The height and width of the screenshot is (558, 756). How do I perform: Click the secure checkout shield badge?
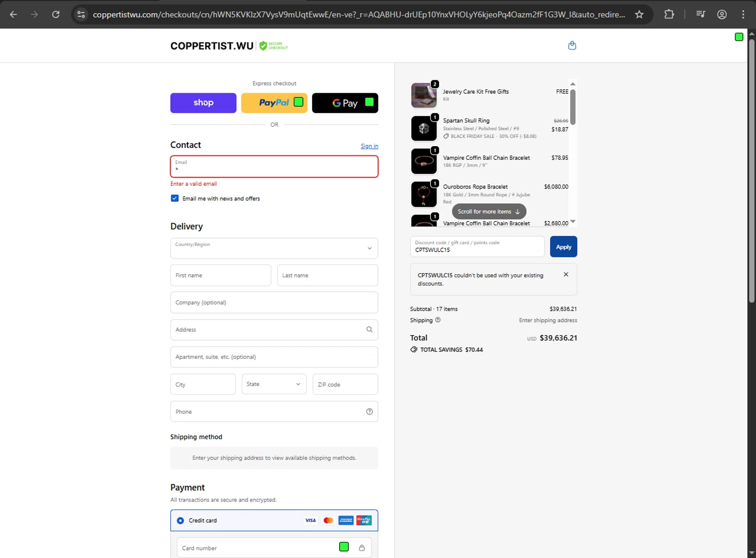[274, 46]
